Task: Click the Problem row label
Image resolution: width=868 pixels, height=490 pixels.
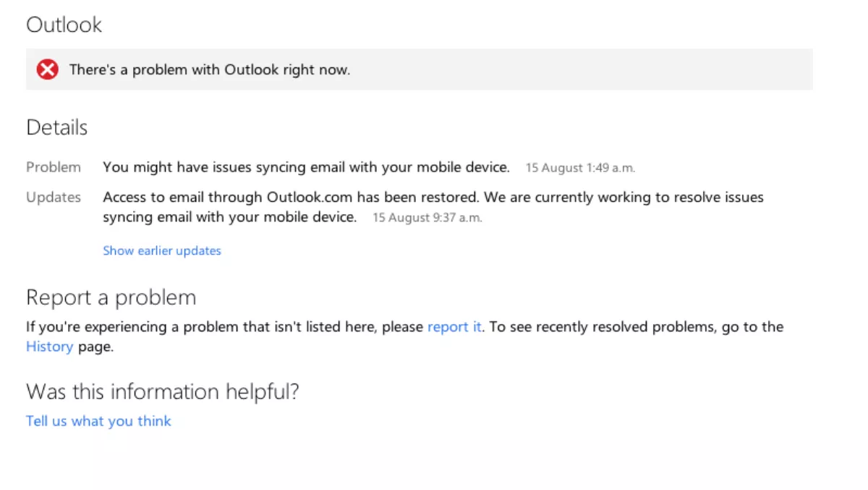Action: (x=54, y=167)
